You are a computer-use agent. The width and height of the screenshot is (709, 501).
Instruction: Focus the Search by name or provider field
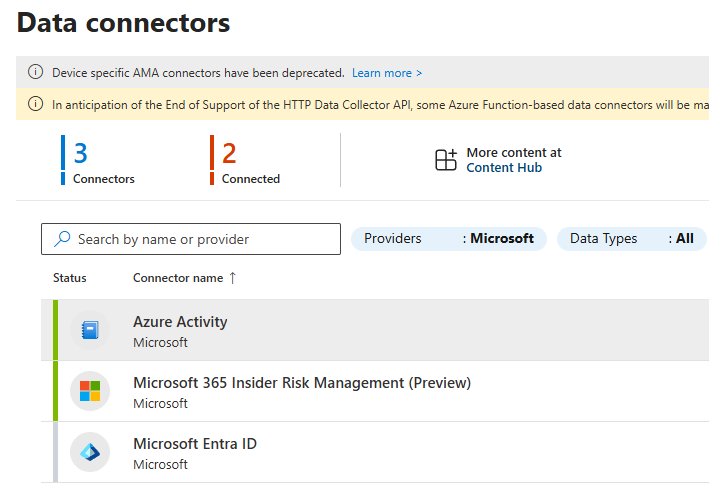click(191, 239)
